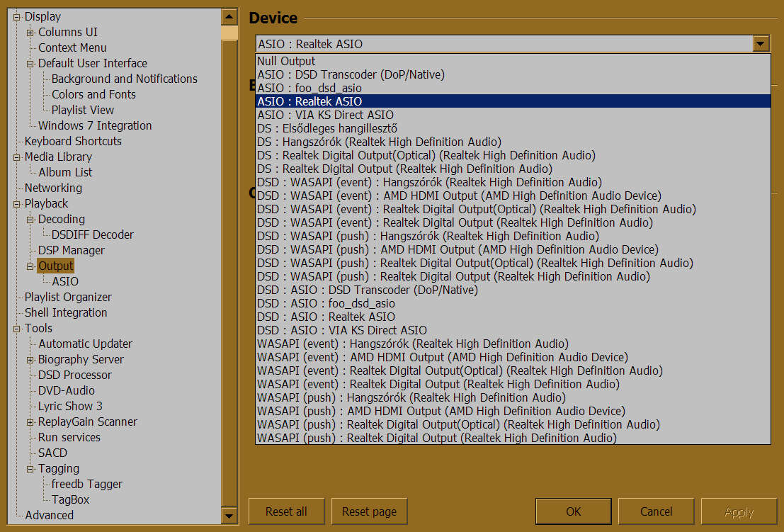Select Null Output device

click(x=513, y=61)
